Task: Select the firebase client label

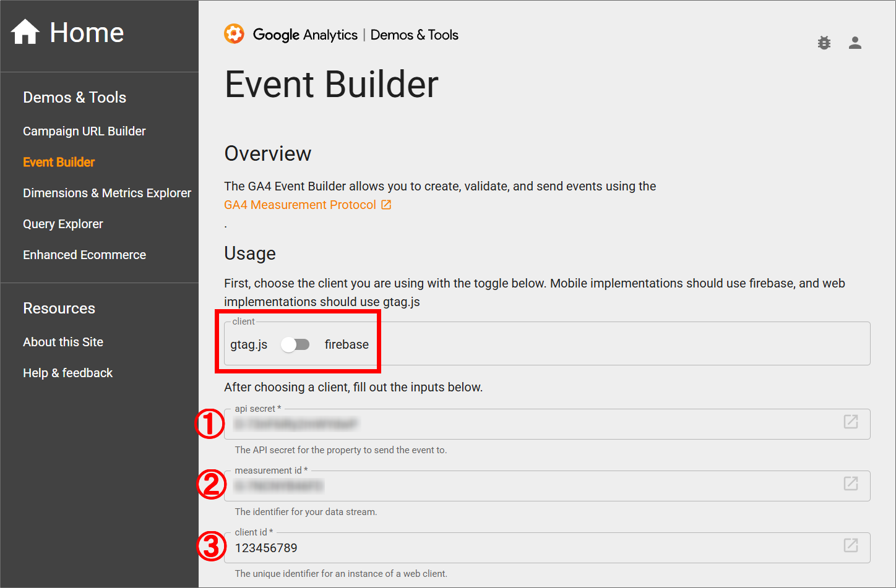Action: [347, 344]
